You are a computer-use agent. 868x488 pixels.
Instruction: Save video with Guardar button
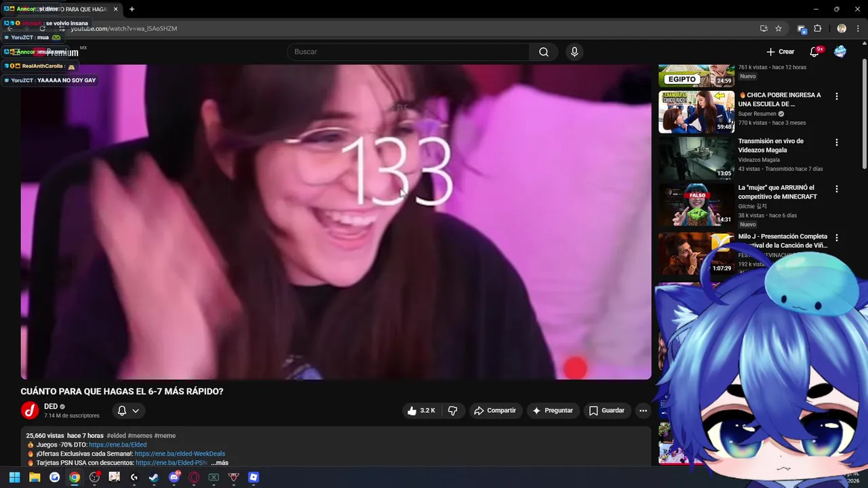607,411
